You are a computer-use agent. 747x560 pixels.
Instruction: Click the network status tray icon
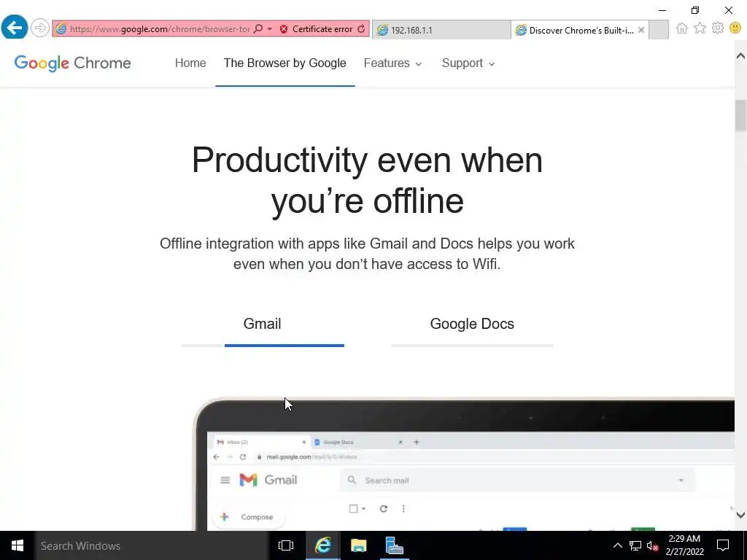coord(635,545)
